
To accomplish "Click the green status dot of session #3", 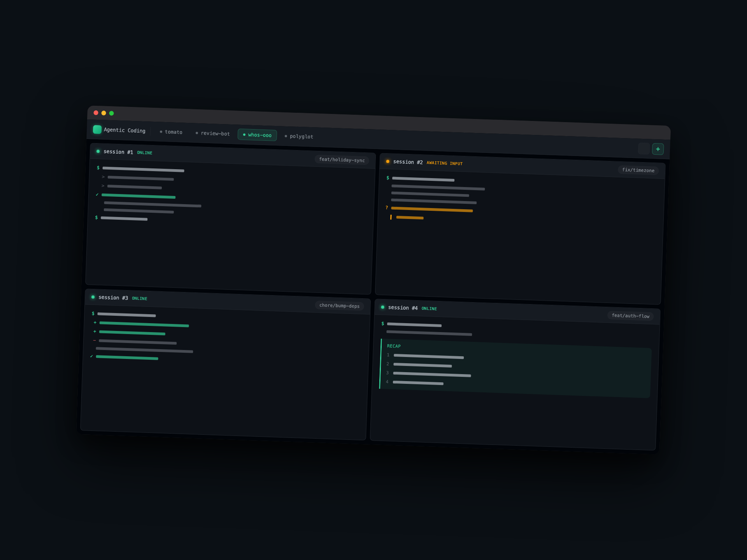I will tap(93, 297).
